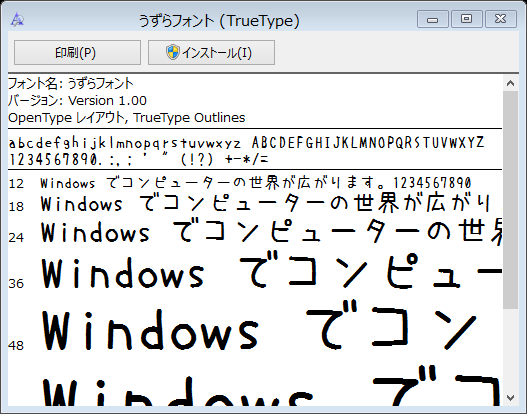Close the うずらフォント window
527x414 pixels.
pos(501,19)
